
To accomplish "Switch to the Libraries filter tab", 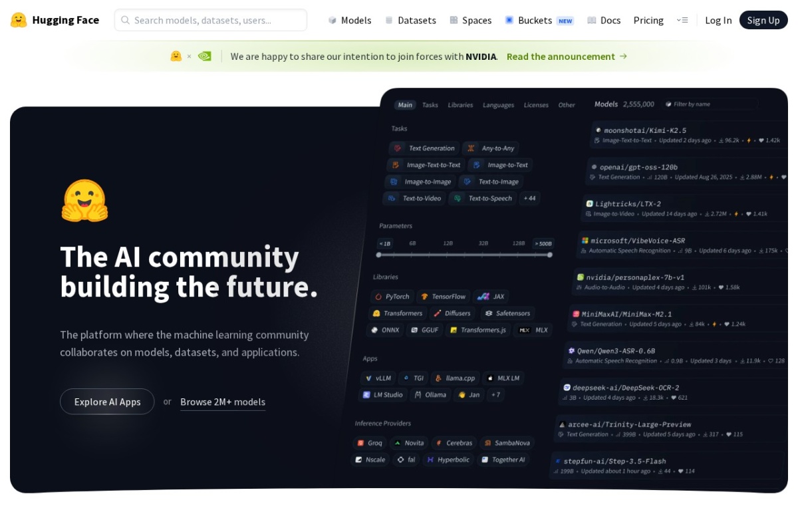I will click(x=460, y=105).
